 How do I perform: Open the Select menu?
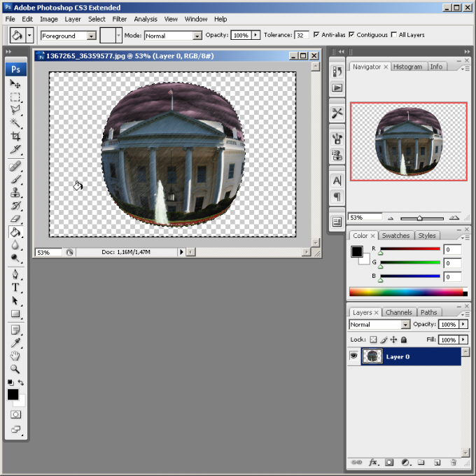pyautogui.click(x=97, y=19)
